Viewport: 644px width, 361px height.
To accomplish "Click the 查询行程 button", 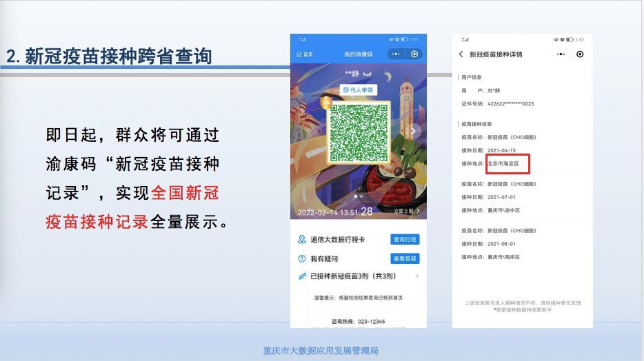I will 405,240.
